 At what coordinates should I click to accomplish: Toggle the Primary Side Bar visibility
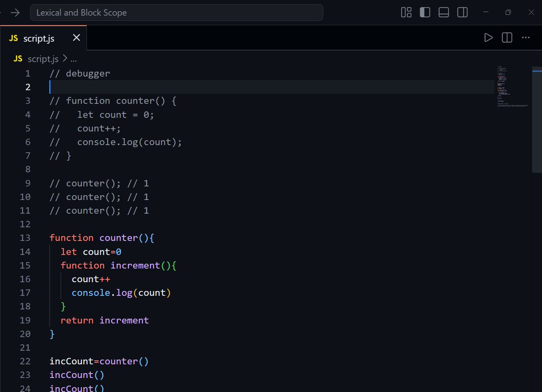tap(424, 12)
